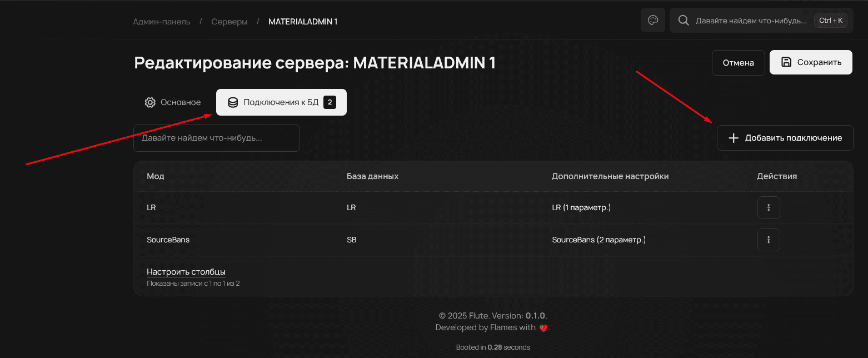This screenshot has height=358, width=868.
Task: Go to Серверы in the breadcrumb
Action: point(230,22)
